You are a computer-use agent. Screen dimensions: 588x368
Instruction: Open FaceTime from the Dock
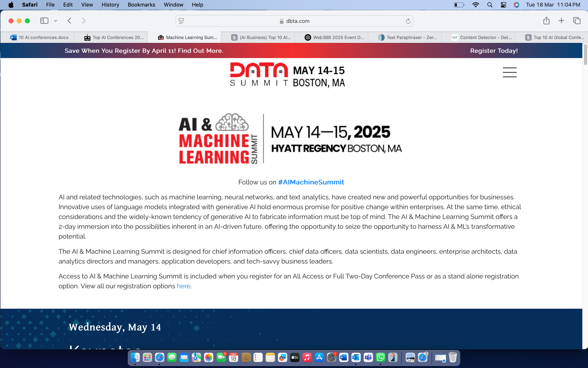(x=221, y=358)
